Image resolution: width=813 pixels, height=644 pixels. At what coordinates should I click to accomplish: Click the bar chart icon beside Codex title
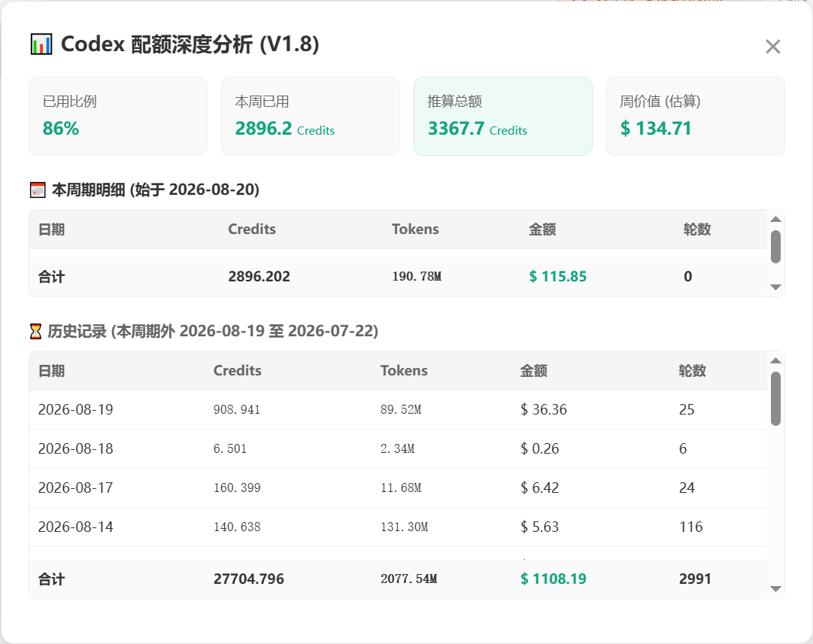(41, 44)
